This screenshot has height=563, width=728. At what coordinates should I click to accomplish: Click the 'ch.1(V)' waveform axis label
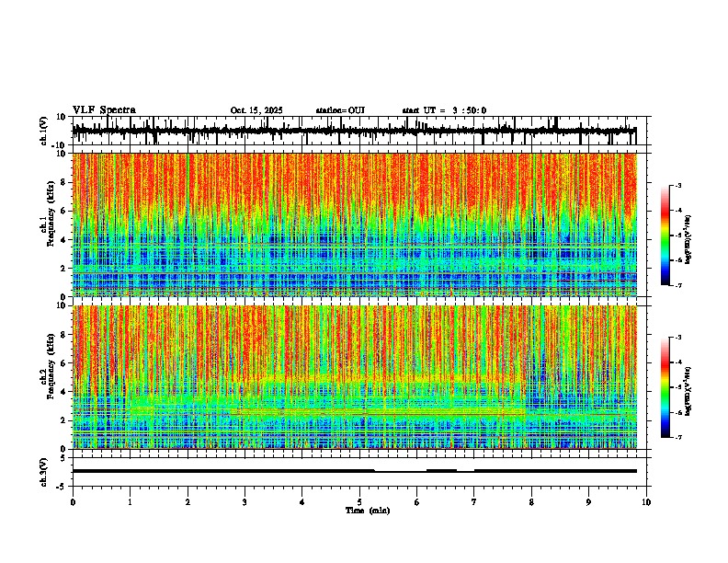[44, 131]
